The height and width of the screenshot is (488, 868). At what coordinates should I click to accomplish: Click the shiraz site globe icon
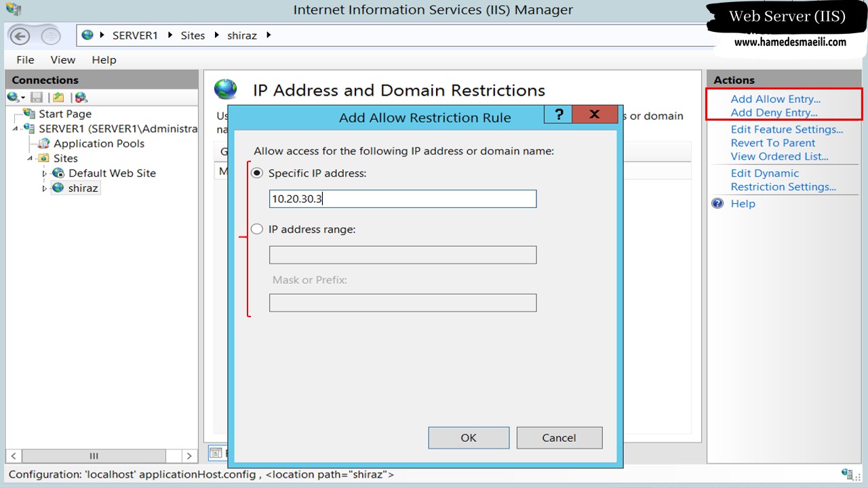click(58, 188)
